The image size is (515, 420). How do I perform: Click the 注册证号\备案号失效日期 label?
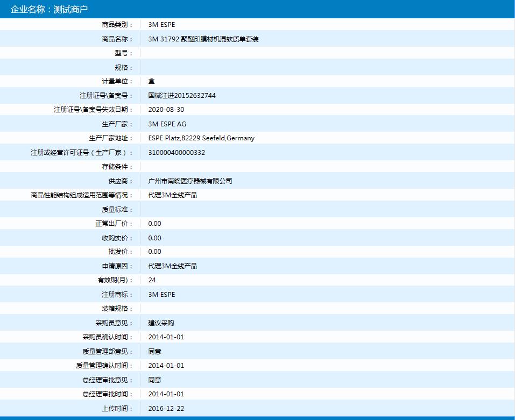click(x=94, y=110)
